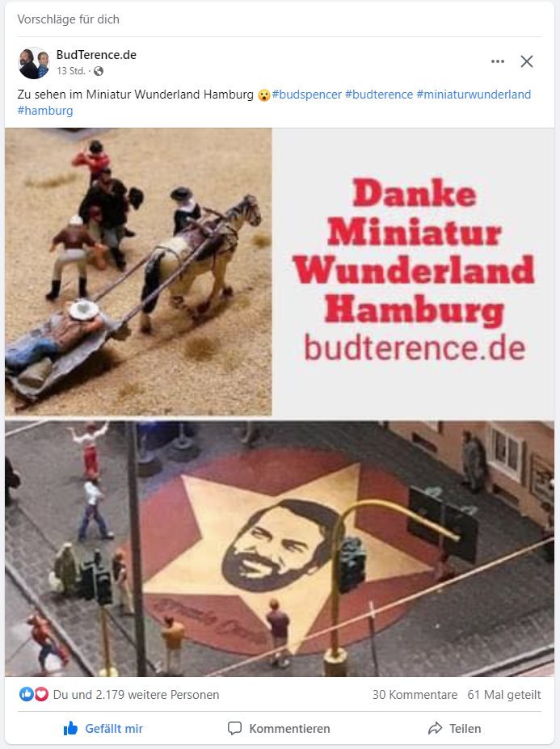Click the 13 Std. post timestamp
This screenshot has height=749, width=560.
tap(71, 71)
